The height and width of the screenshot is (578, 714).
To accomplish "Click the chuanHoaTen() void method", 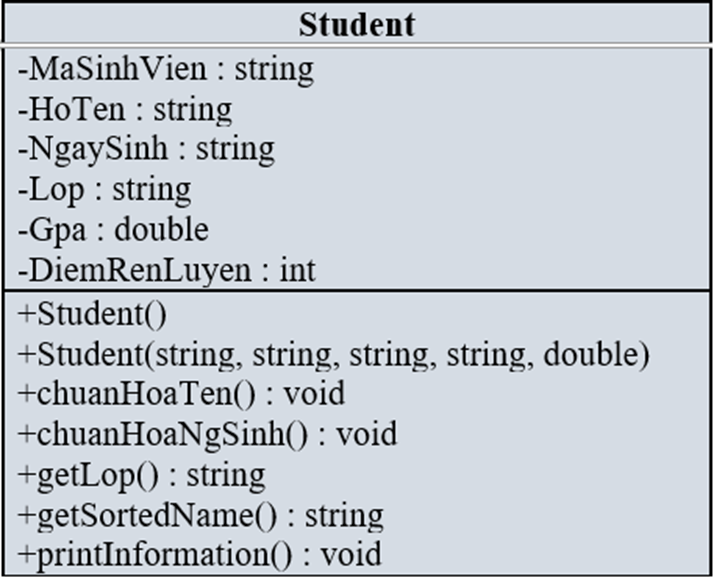I will point(181,394).
